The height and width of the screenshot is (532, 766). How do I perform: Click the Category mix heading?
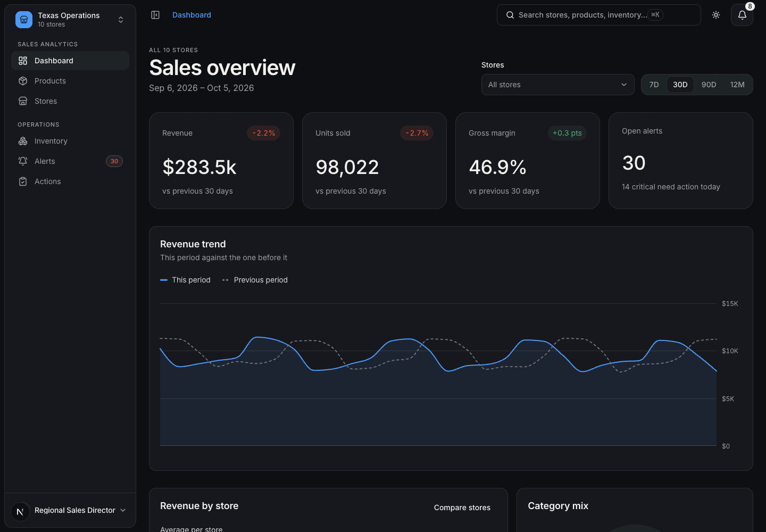(558, 506)
